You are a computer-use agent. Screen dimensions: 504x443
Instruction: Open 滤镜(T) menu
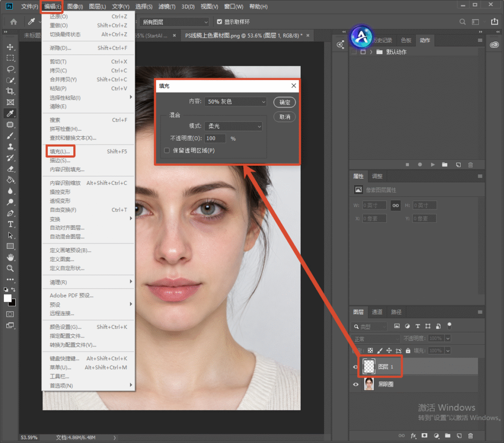click(x=167, y=6)
